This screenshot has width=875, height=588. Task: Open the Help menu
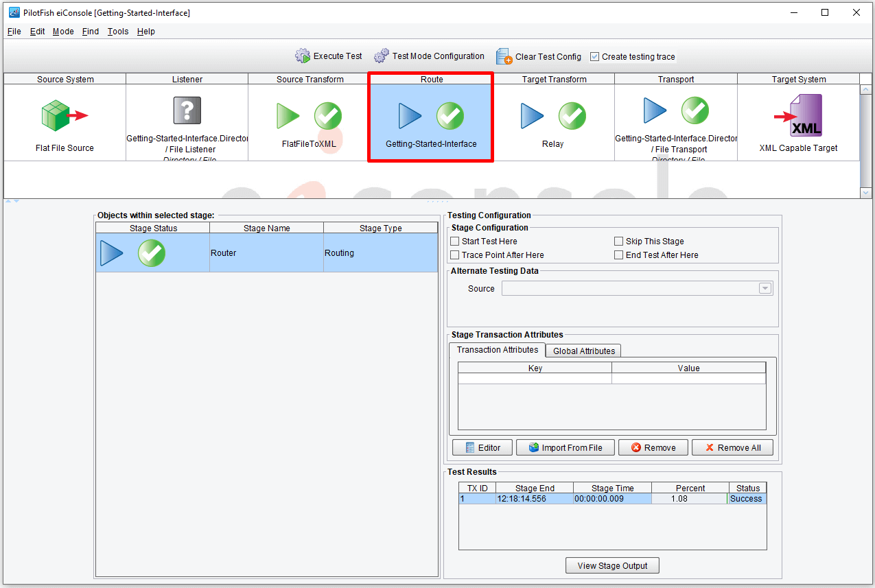(x=145, y=32)
